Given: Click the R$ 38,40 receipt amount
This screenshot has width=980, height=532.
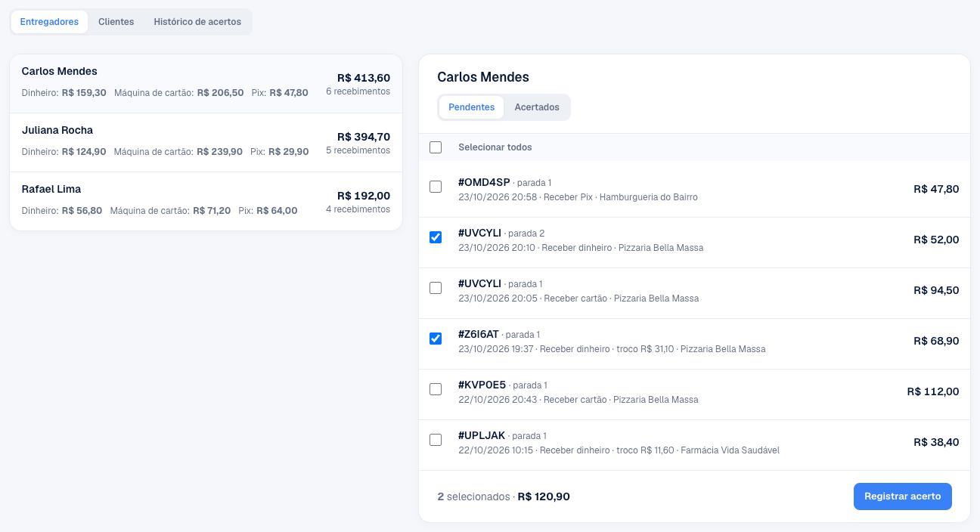Looking at the screenshot, I should [x=936, y=442].
